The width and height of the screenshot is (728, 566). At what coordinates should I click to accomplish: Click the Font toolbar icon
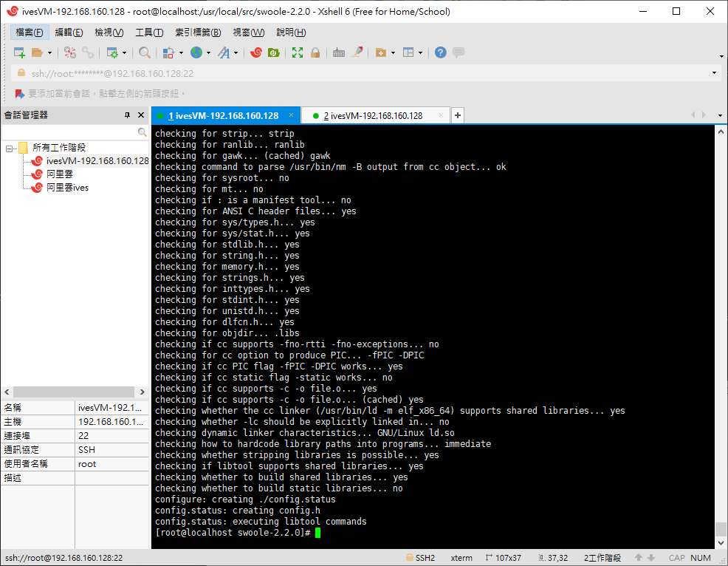(x=224, y=52)
